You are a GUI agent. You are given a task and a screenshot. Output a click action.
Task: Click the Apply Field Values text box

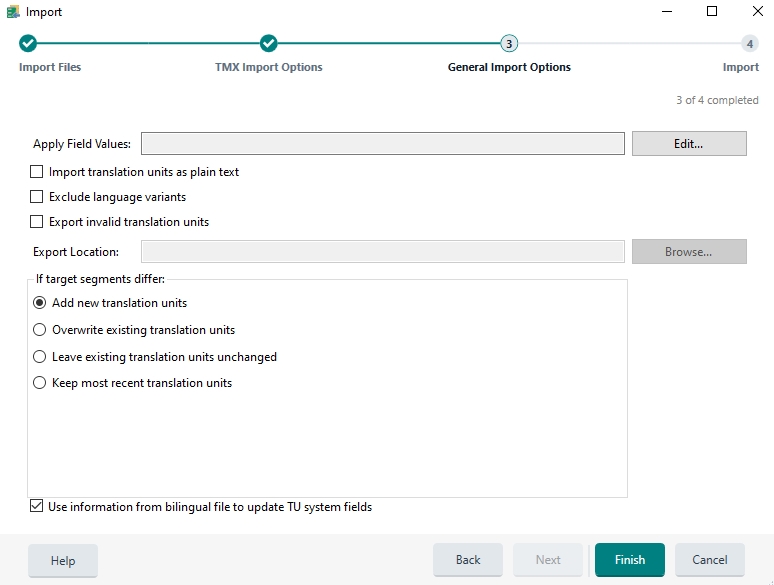[x=383, y=144]
